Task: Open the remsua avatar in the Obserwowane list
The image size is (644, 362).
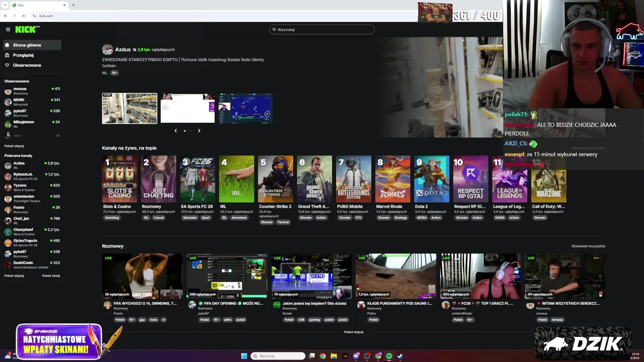Action: coord(8,91)
